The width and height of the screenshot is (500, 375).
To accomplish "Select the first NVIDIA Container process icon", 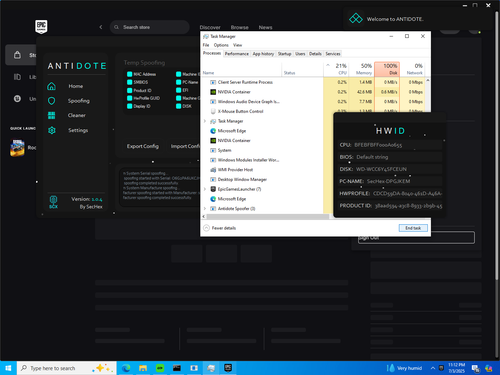I will (213, 92).
